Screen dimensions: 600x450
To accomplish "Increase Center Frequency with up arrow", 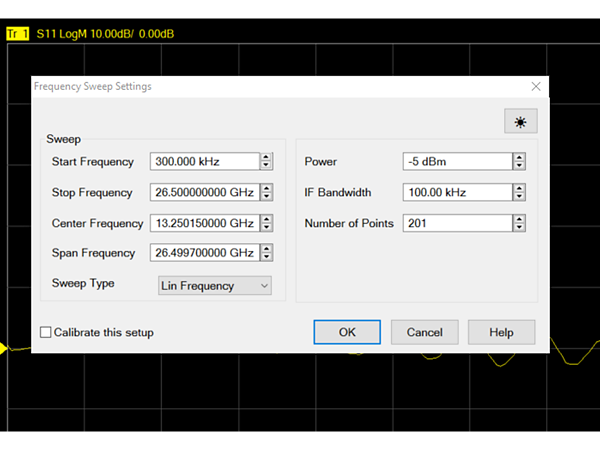I will coord(266,218).
